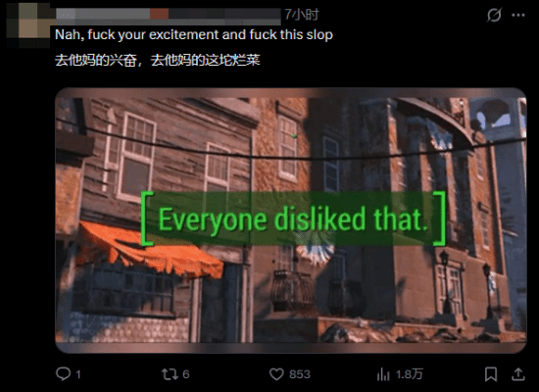Click the reply speech bubble icon
Viewport: 539px width, 392px height.
pyautogui.click(x=64, y=373)
